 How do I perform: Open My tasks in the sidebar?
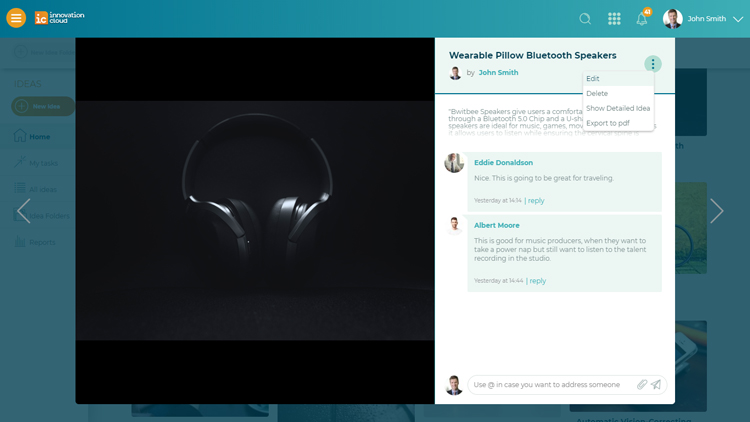pos(43,163)
